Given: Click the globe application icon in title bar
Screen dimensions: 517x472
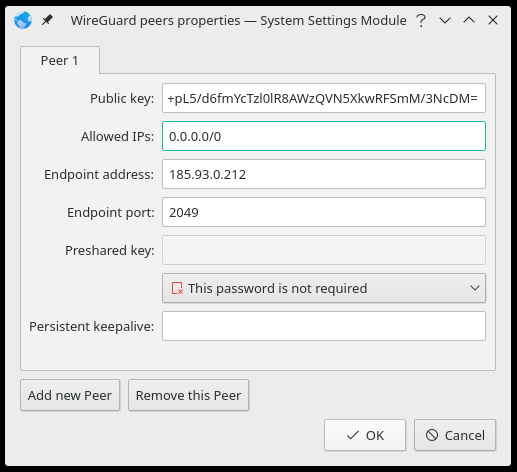Looking at the screenshot, I should [x=23, y=20].
